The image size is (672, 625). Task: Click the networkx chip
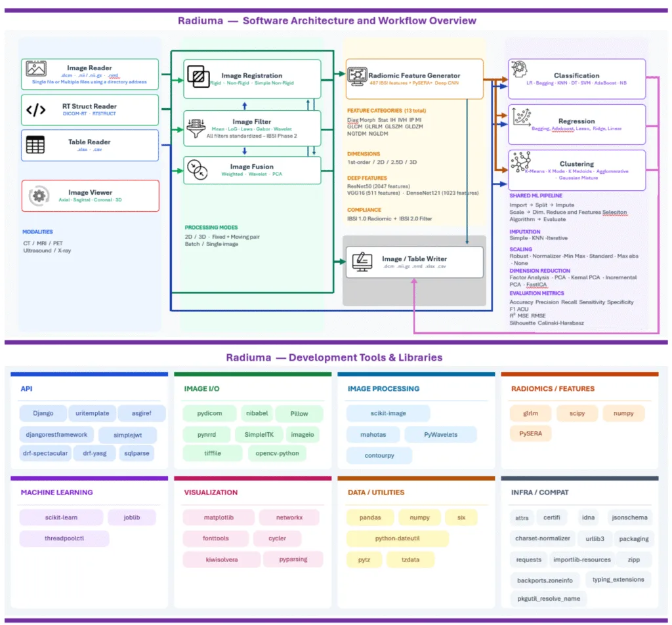point(289,517)
